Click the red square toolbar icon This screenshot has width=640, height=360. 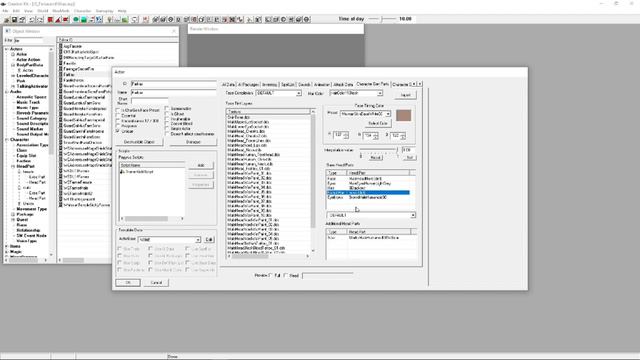51,19
